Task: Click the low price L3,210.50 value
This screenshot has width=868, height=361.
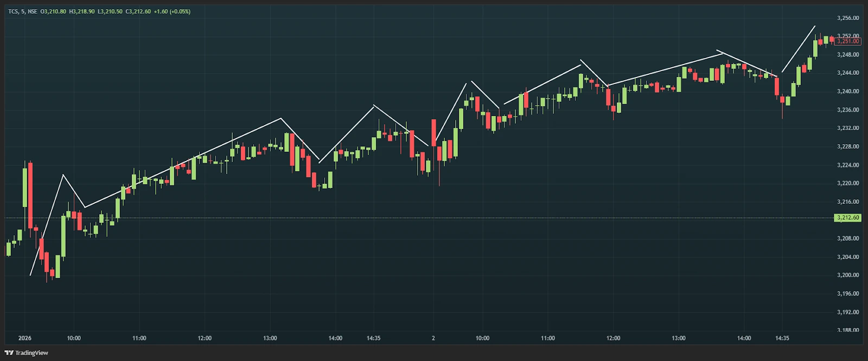Action: point(110,11)
